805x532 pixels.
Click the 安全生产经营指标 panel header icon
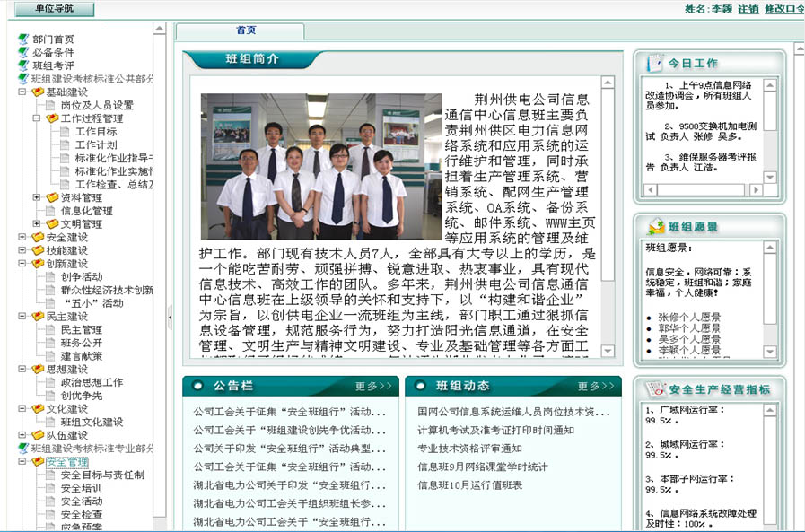[653, 389]
